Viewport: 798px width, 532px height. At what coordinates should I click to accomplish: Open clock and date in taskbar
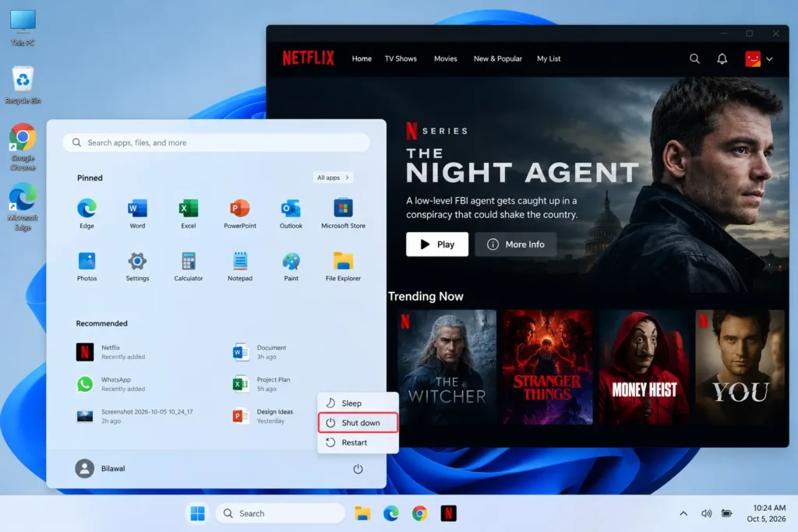click(x=767, y=513)
